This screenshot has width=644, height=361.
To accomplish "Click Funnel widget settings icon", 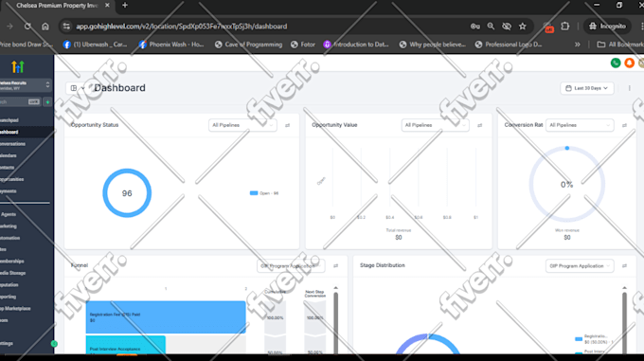I will tap(335, 266).
